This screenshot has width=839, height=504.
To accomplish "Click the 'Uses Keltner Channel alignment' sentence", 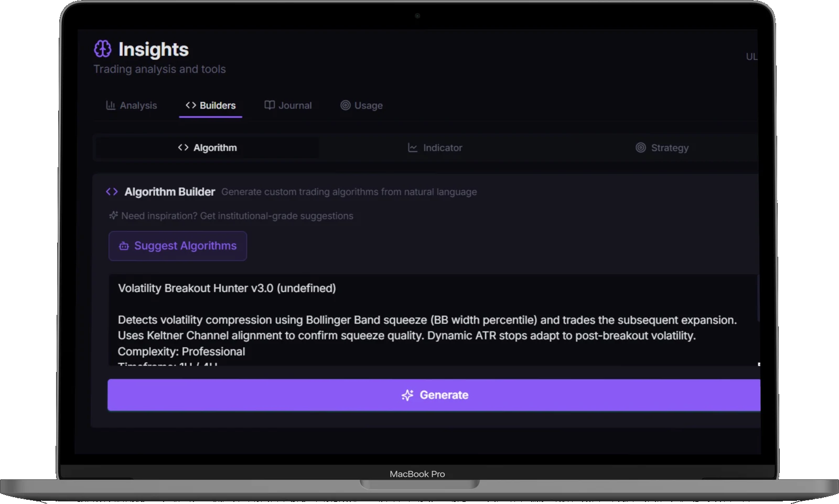I will pyautogui.click(x=407, y=335).
